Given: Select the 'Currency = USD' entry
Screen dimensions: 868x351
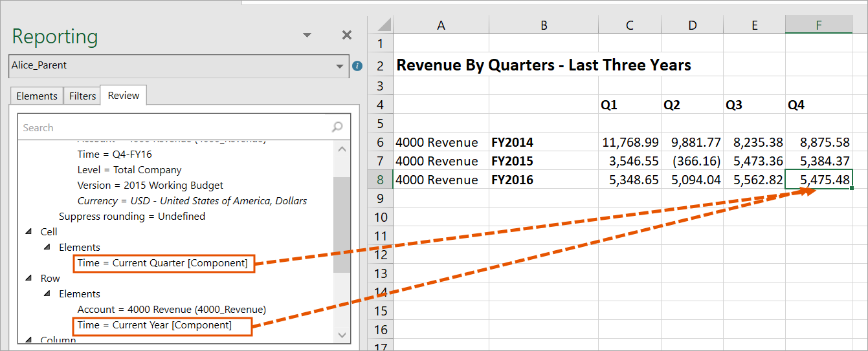Looking at the screenshot, I should click(x=192, y=201).
